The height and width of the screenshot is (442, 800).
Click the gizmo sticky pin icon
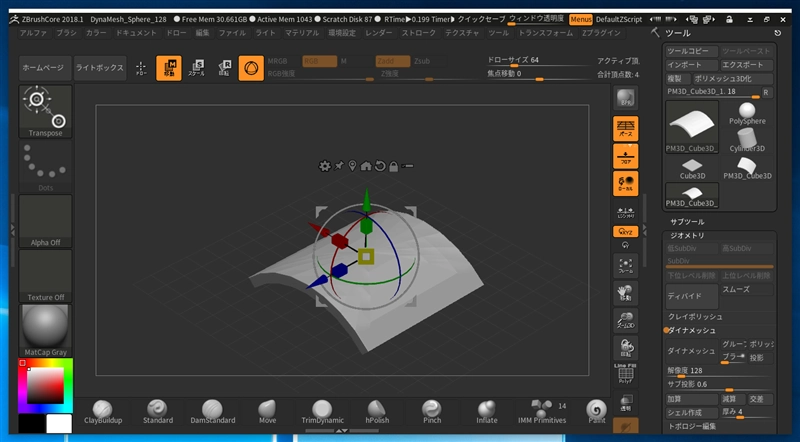click(339, 166)
